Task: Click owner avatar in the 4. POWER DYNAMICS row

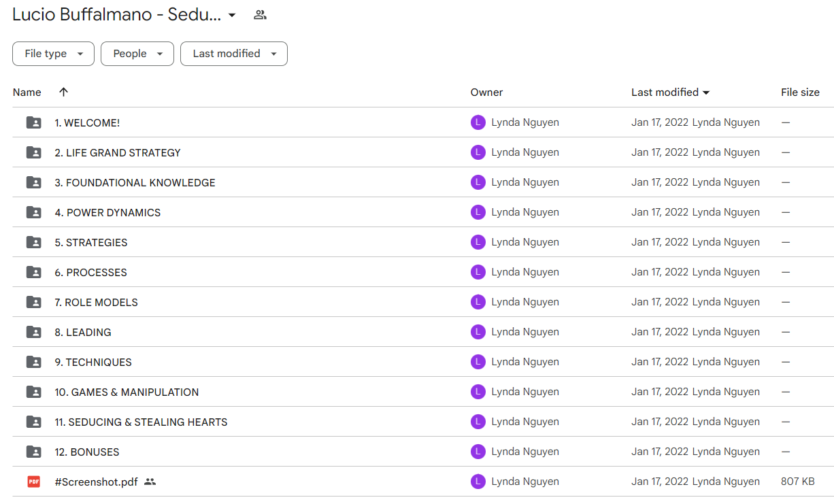Action: (478, 212)
